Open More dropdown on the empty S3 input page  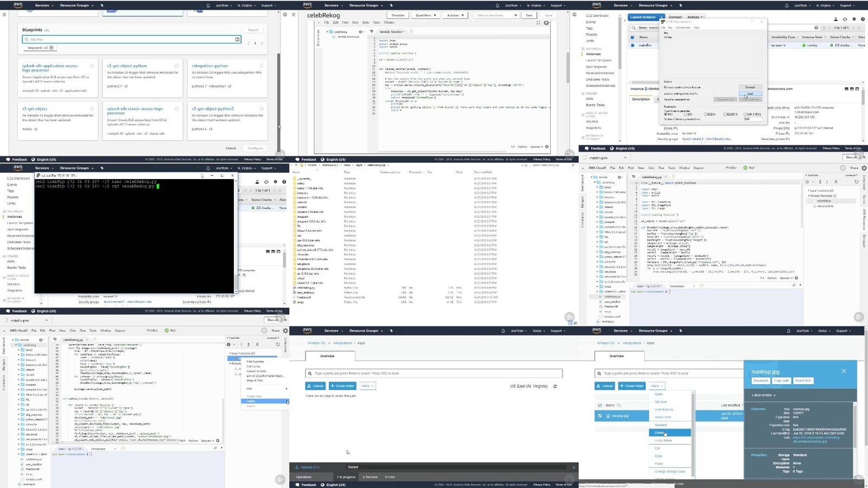tap(367, 386)
